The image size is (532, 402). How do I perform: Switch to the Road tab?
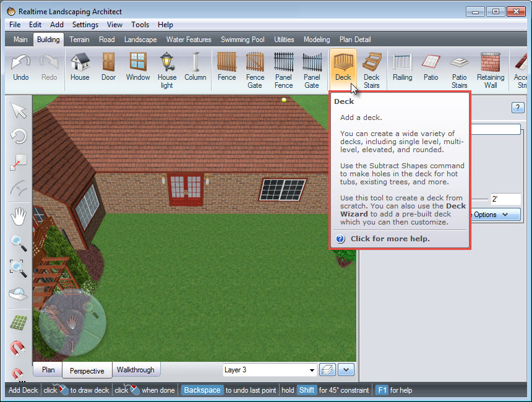106,40
